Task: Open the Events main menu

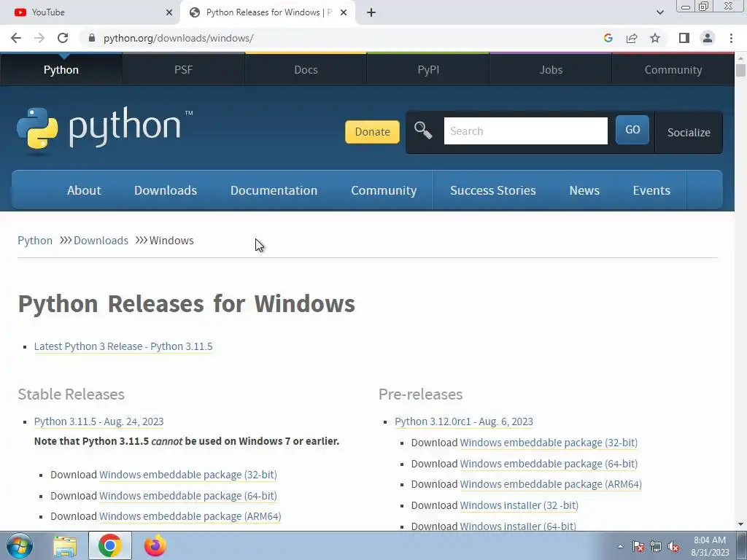Action: (x=651, y=190)
